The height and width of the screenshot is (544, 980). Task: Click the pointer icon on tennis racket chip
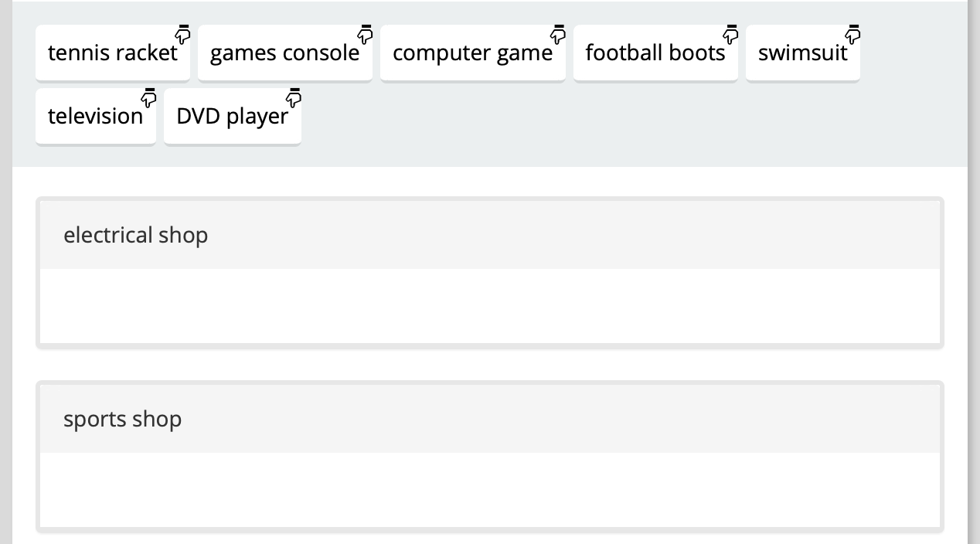click(182, 34)
